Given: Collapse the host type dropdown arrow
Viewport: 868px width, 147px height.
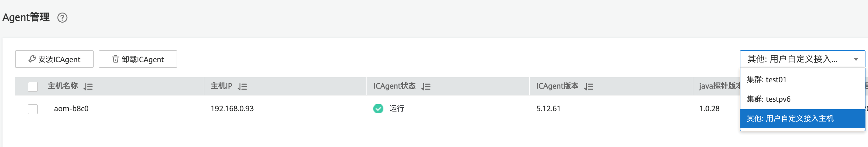Looking at the screenshot, I should 855,59.
